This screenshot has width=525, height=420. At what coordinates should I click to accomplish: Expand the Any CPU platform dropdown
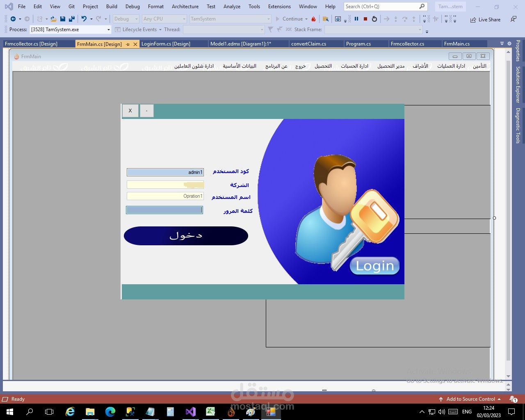tap(184, 19)
